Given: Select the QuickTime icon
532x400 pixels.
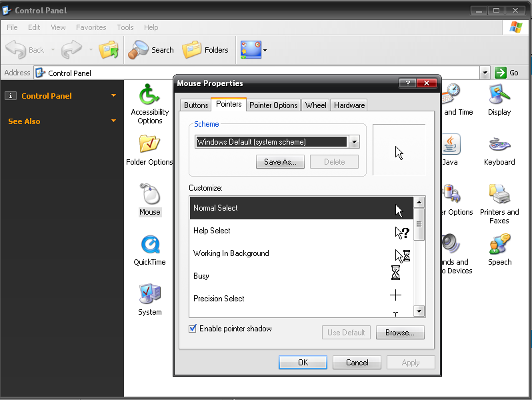Looking at the screenshot, I should 149,251.
